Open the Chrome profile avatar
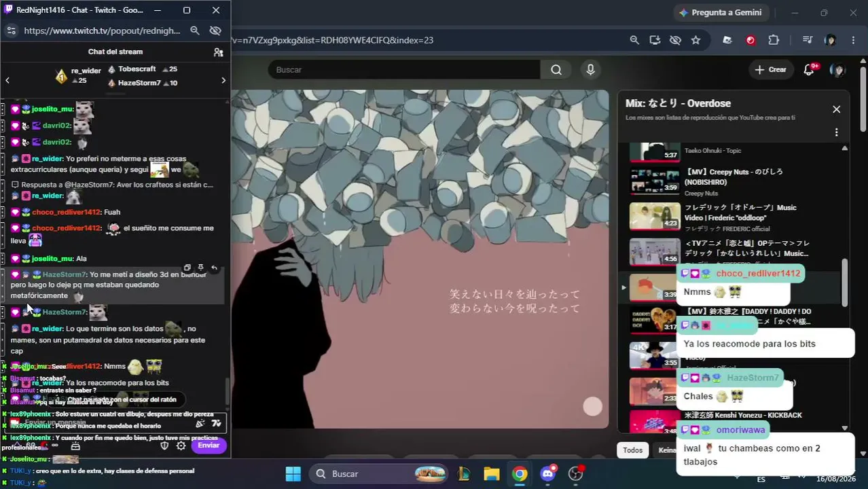 (x=830, y=40)
